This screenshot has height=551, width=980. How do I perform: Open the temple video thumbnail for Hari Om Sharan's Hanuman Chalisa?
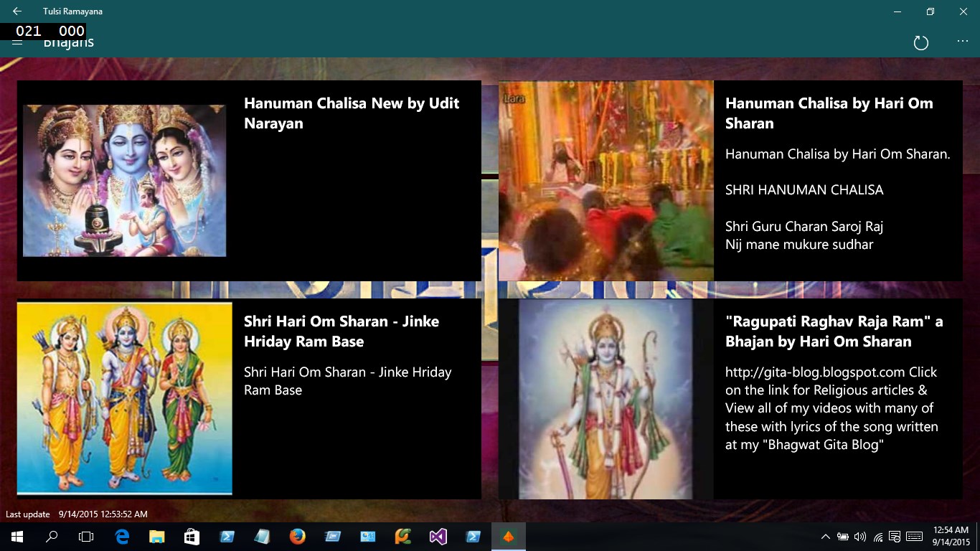pos(606,181)
